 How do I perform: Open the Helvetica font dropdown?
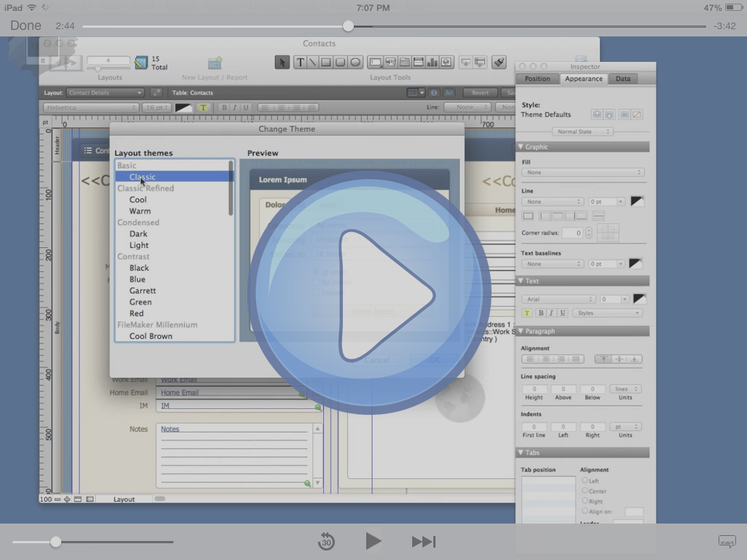pyautogui.click(x=90, y=108)
